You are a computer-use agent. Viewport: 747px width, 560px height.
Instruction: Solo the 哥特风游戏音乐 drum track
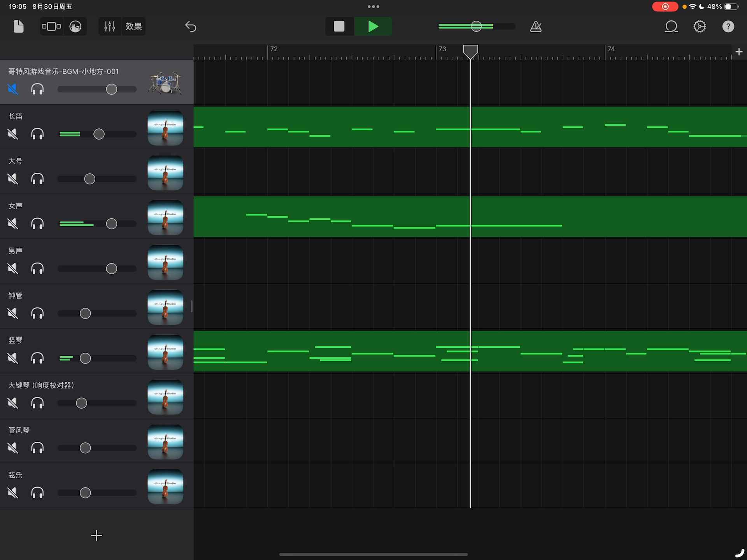click(37, 89)
